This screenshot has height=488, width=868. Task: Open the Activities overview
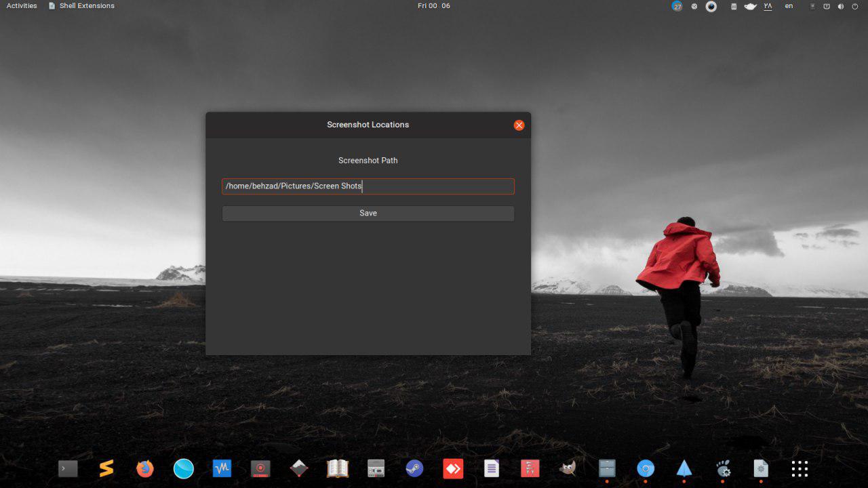point(22,6)
